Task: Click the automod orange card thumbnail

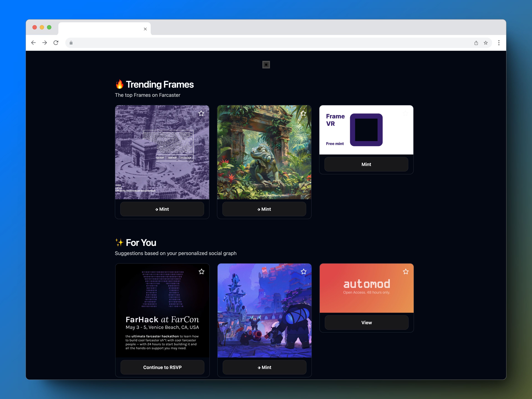Action: pyautogui.click(x=366, y=287)
